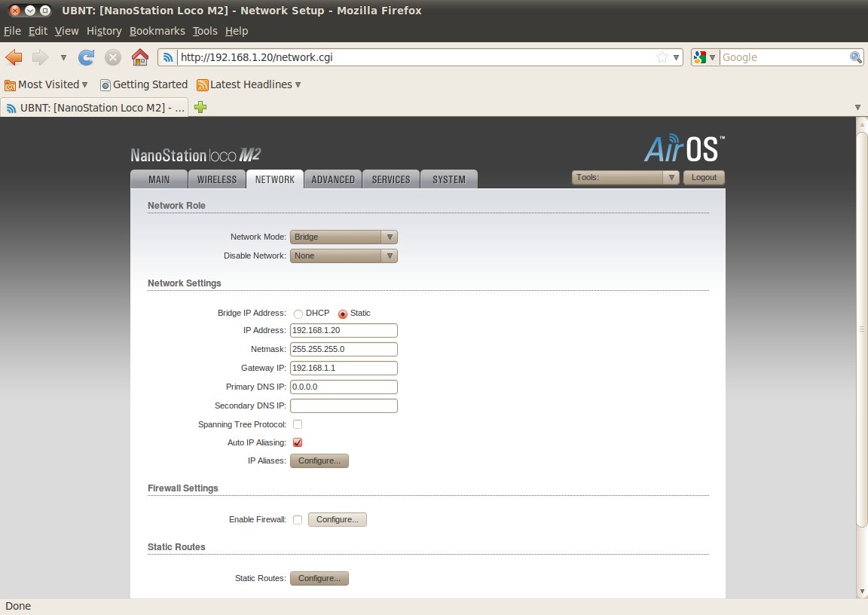The height and width of the screenshot is (615, 868).
Task: Switch to the WIRELESS tab
Action: [x=217, y=179]
